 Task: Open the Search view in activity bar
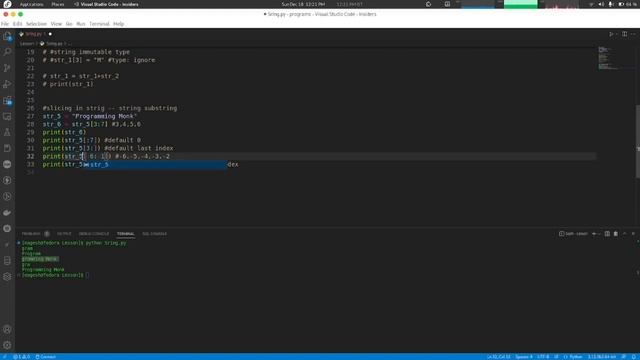point(7,52)
